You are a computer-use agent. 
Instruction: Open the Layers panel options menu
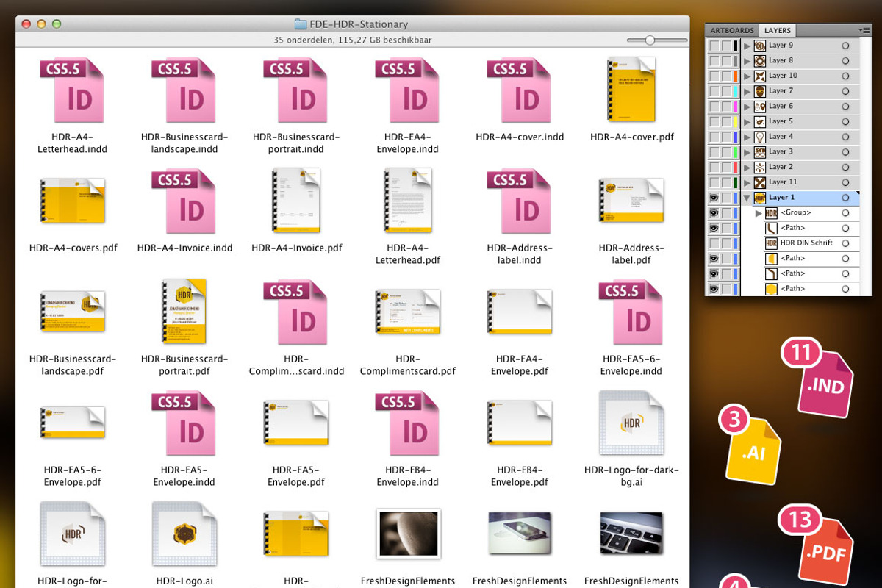pos(864,30)
